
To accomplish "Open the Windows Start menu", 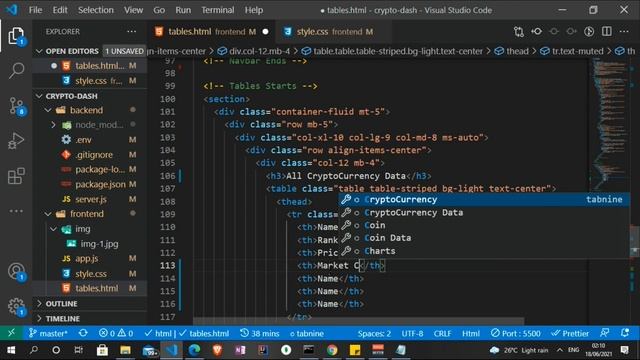I will point(11,350).
